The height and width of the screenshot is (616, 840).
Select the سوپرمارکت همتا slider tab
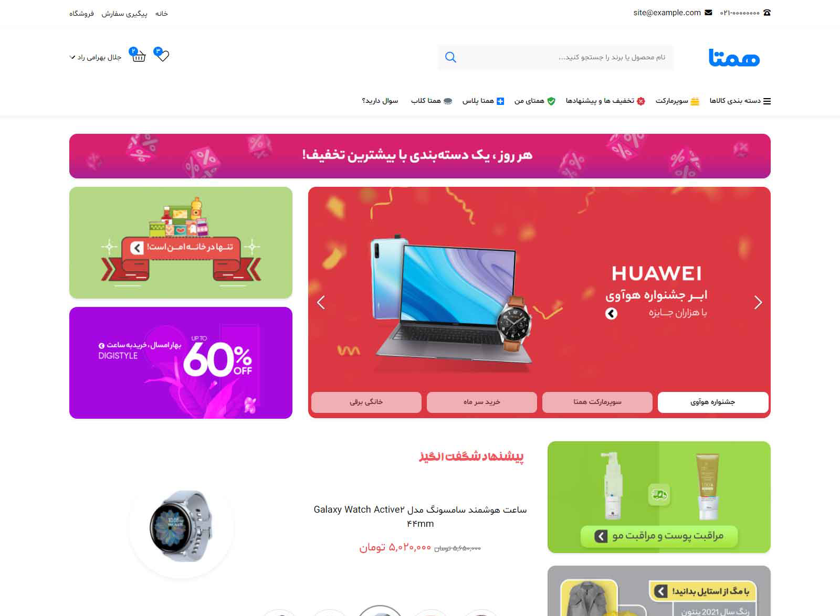click(x=597, y=402)
